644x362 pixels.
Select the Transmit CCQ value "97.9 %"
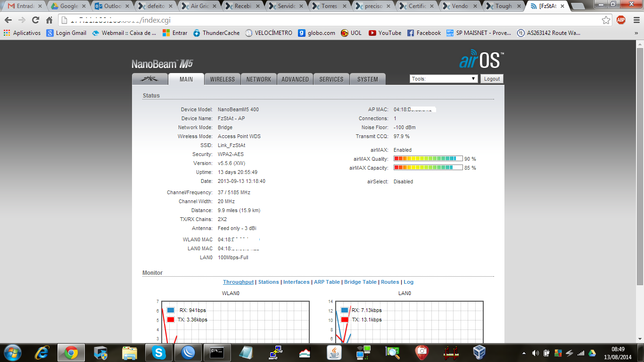(x=402, y=136)
